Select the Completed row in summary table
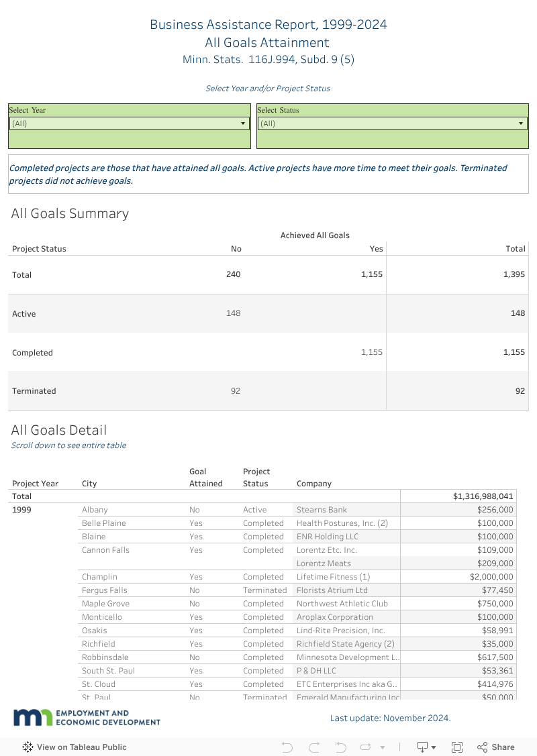This screenshot has width=537, height=756. [32, 352]
